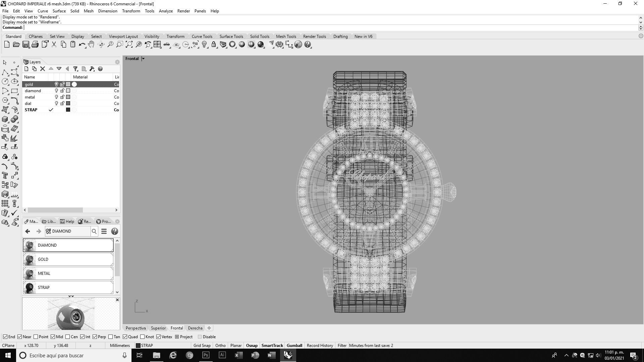Change the dial layer color swatch

68,104
